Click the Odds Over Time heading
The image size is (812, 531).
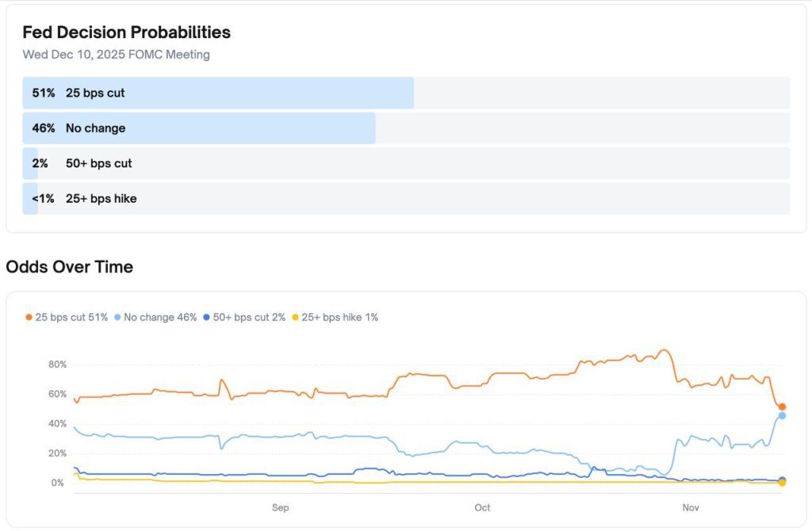point(69,267)
